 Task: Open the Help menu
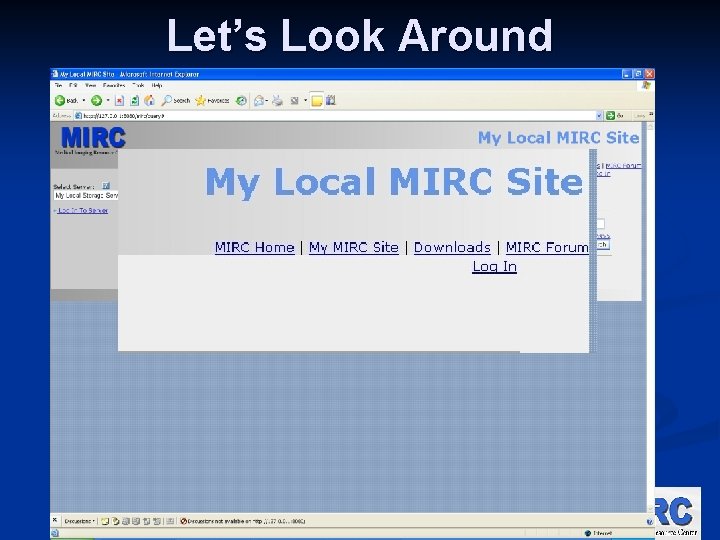pos(157,85)
